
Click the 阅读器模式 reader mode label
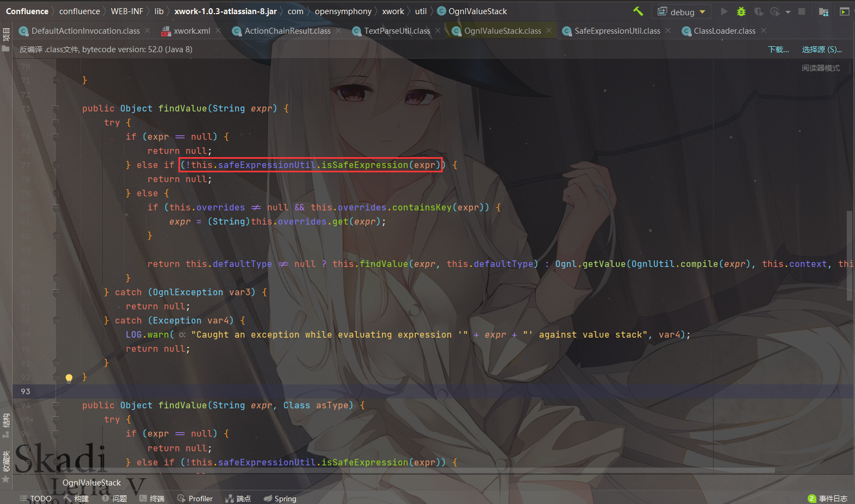(820, 68)
